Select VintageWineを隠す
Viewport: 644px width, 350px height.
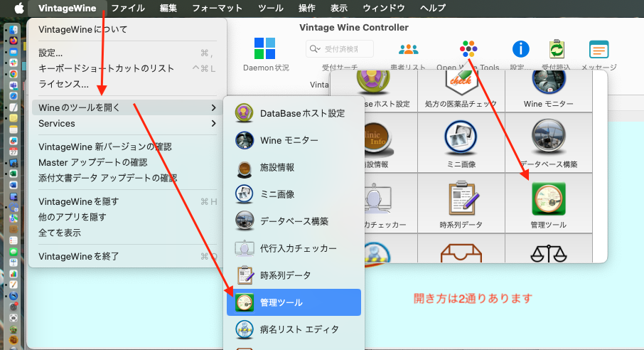[x=127, y=201]
